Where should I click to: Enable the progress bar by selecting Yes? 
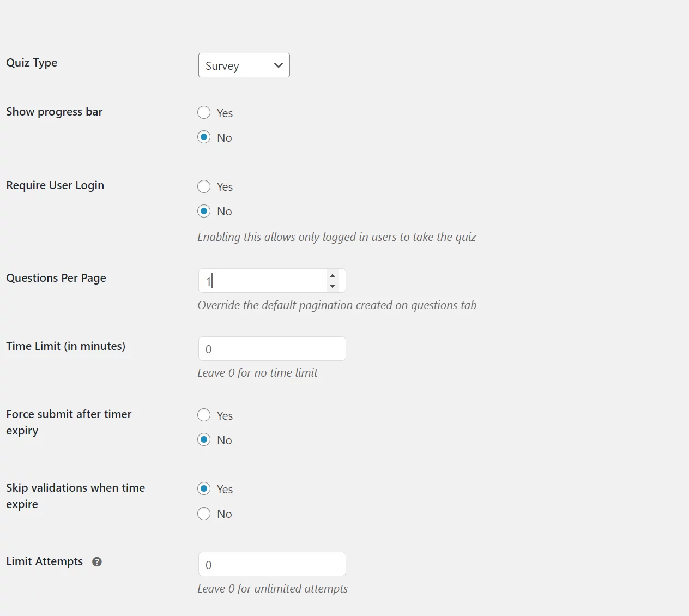point(203,112)
